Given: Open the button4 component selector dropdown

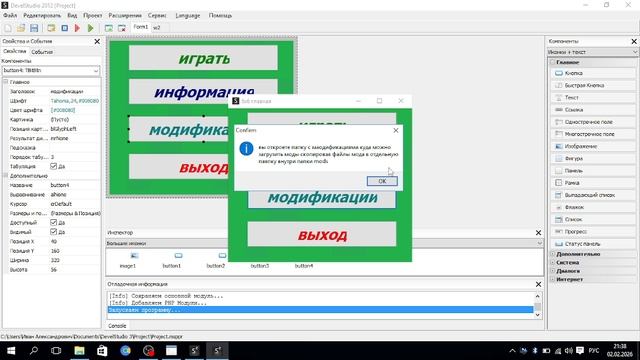Looking at the screenshot, I should click(96, 71).
